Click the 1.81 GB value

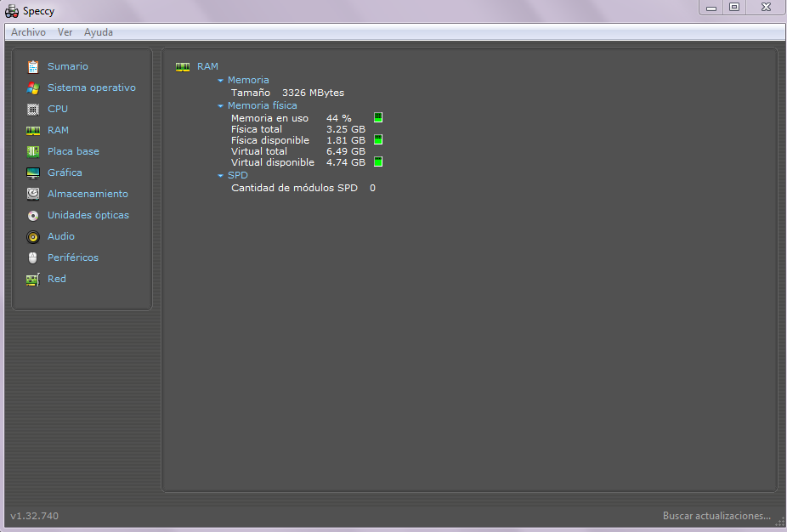[346, 140]
